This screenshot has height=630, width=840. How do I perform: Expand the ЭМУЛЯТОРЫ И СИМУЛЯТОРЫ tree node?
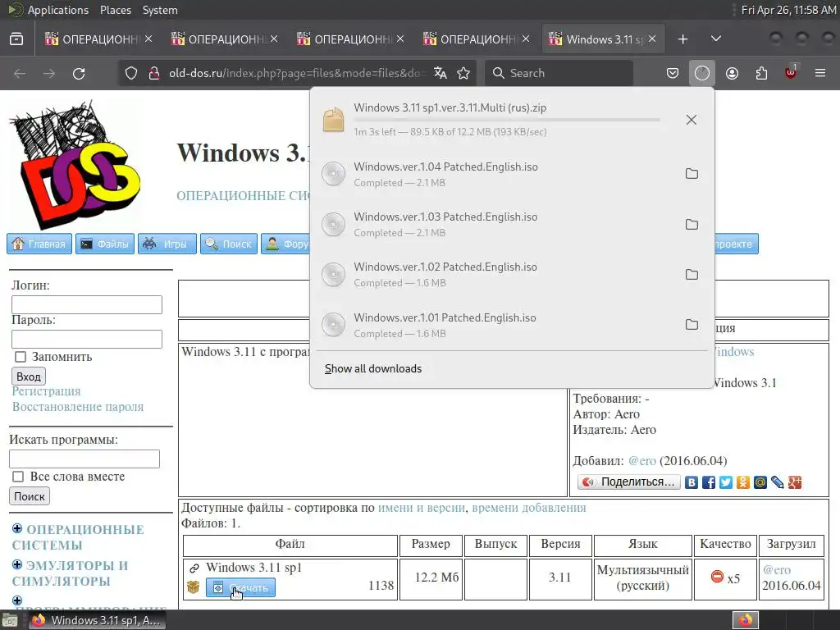pos(17,564)
